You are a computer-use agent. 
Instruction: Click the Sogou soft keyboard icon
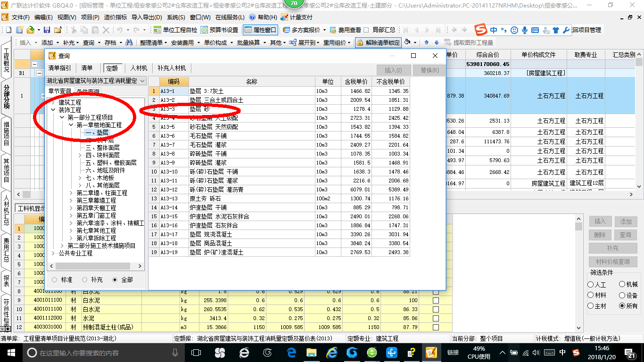click(x=535, y=30)
